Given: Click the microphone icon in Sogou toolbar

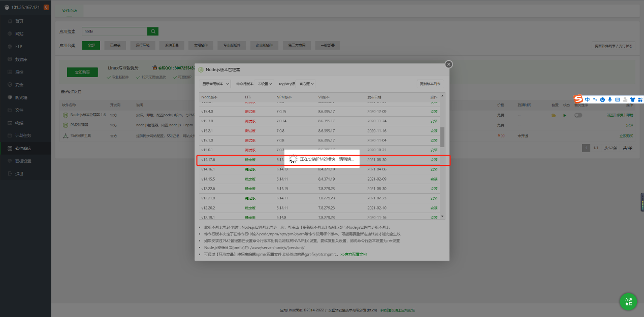Looking at the screenshot, I should [610, 99].
